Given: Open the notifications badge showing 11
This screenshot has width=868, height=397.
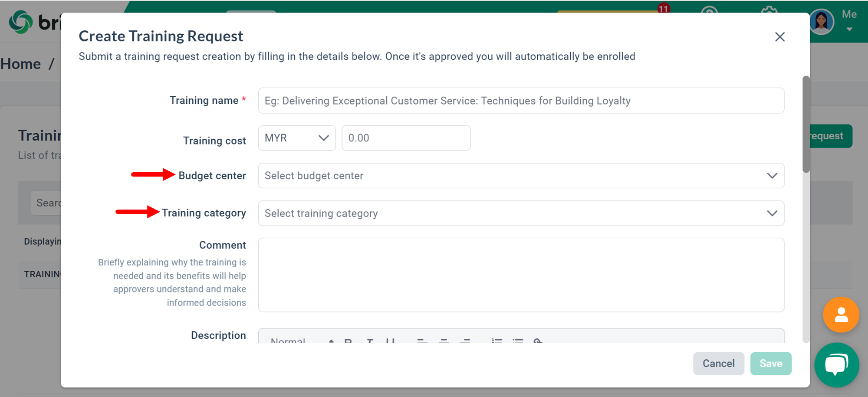Looking at the screenshot, I should tap(664, 8).
